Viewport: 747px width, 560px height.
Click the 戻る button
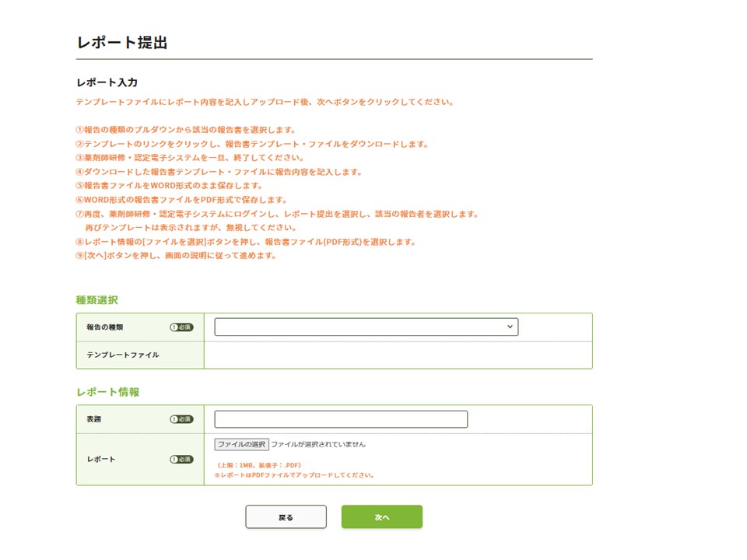(286, 517)
